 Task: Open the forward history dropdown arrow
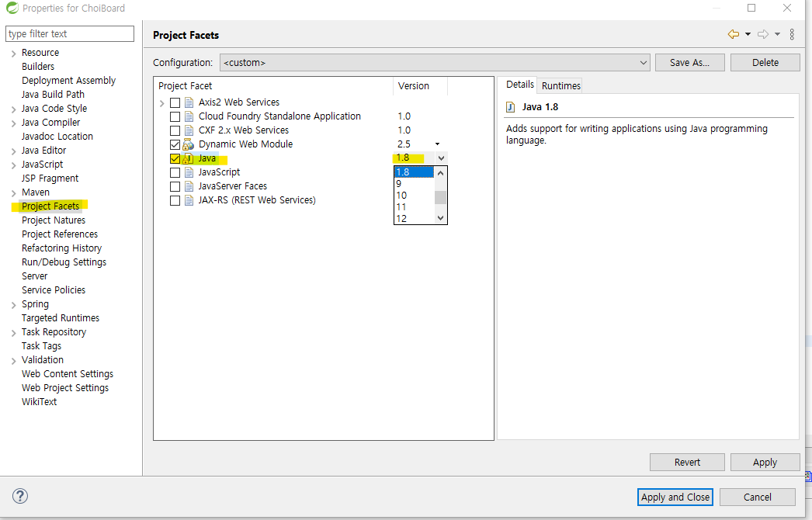click(x=777, y=34)
